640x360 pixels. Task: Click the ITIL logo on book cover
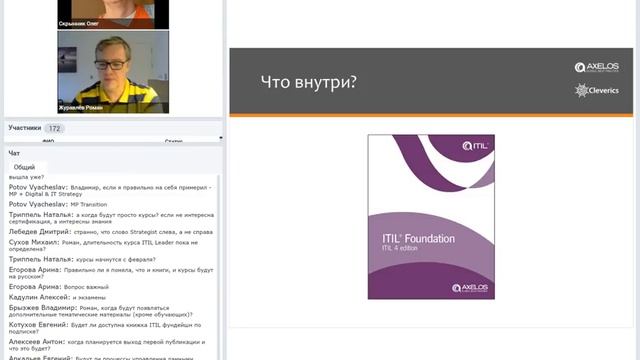(x=475, y=146)
